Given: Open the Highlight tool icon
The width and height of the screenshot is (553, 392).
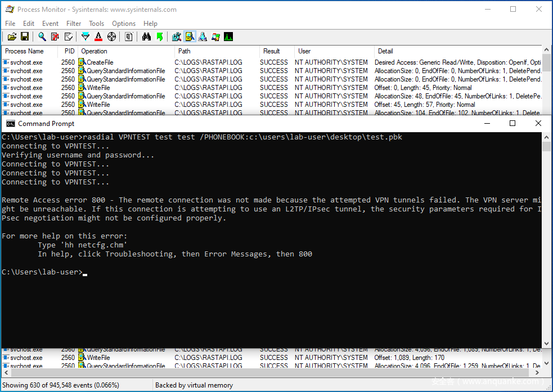Looking at the screenshot, I should point(98,37).
